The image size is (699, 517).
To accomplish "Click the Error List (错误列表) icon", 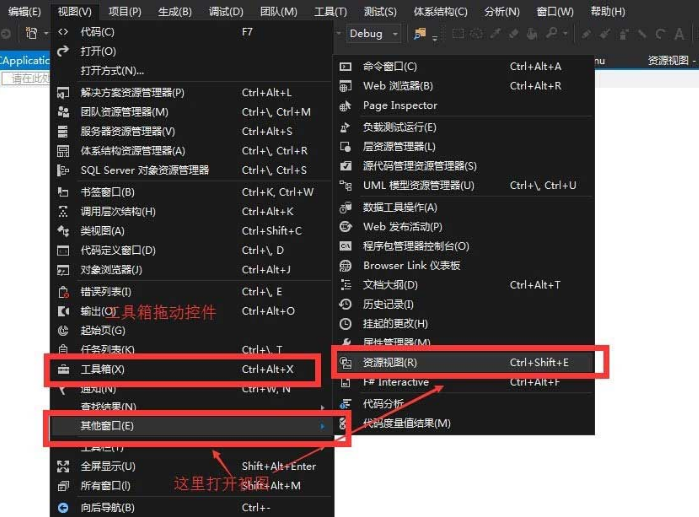I will 63,291.
